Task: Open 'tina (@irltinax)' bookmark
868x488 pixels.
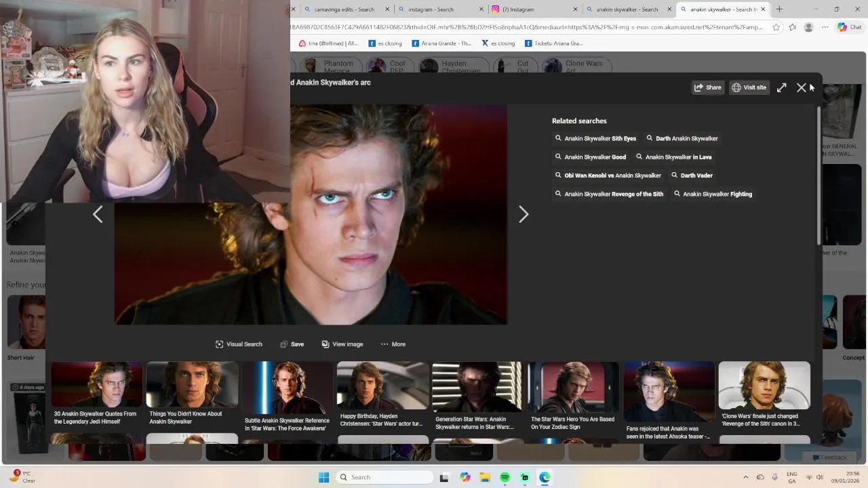Action: point(328,43)
